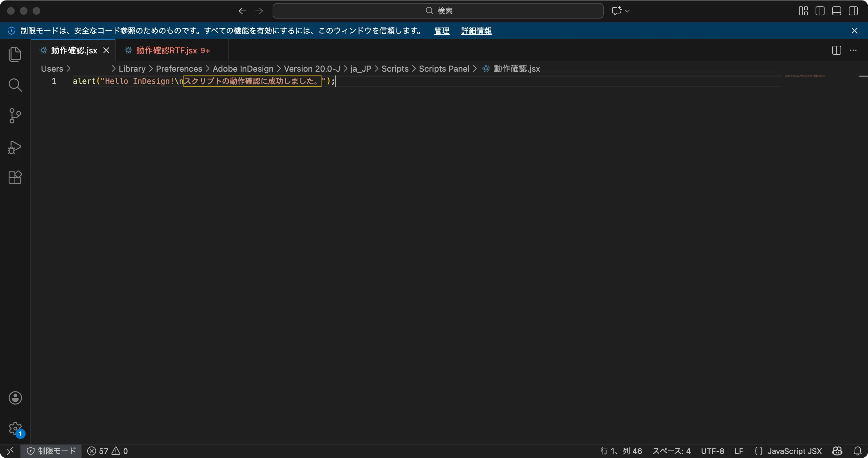Click the 管理 link in banner
Image resolution: width=868 pixels, height=458 pixels.
[x=442, y=31]
